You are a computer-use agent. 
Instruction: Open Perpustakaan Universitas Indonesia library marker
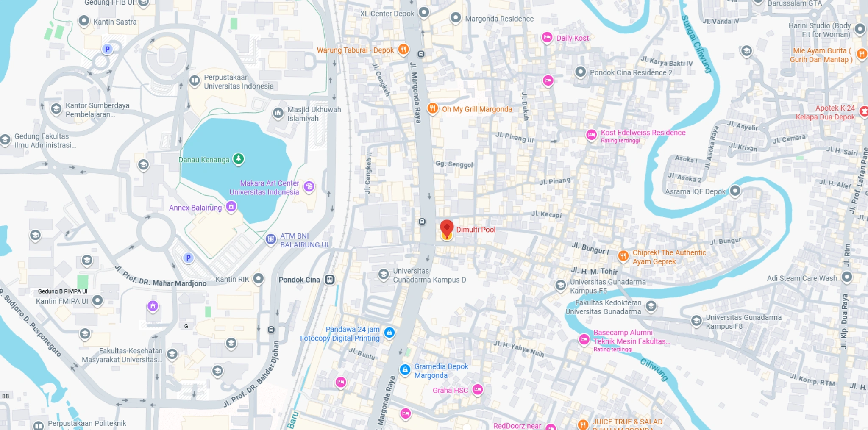coord(195,80)
